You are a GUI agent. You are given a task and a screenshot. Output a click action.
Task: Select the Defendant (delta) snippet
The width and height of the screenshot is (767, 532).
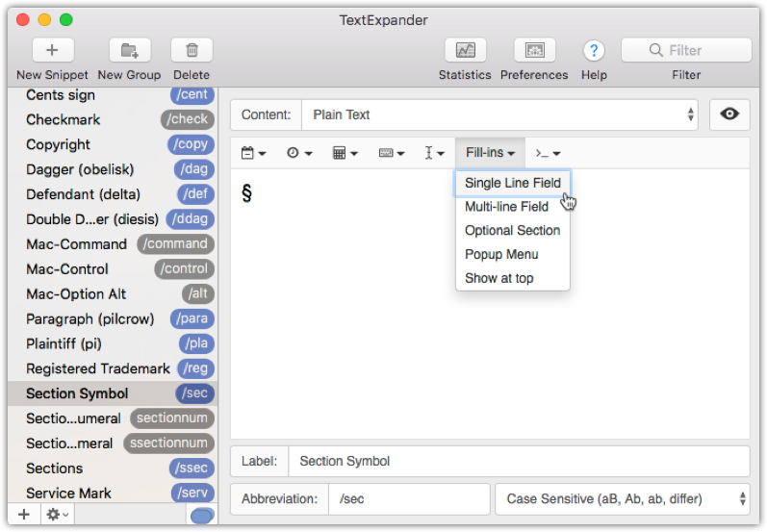[x=113, y=194]
